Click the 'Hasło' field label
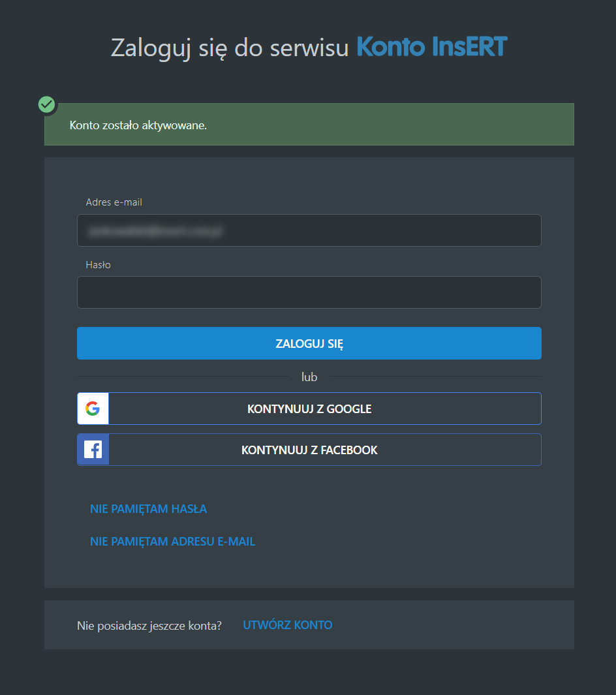616x695 pixels. tap(99, 265)
